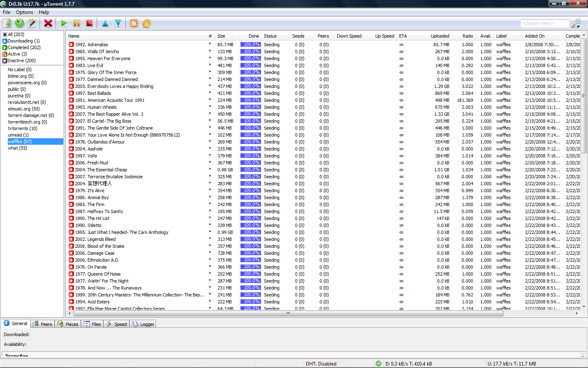
Task: Click the Add Torrent toolbar icon
Action: [x=7, y=23]
